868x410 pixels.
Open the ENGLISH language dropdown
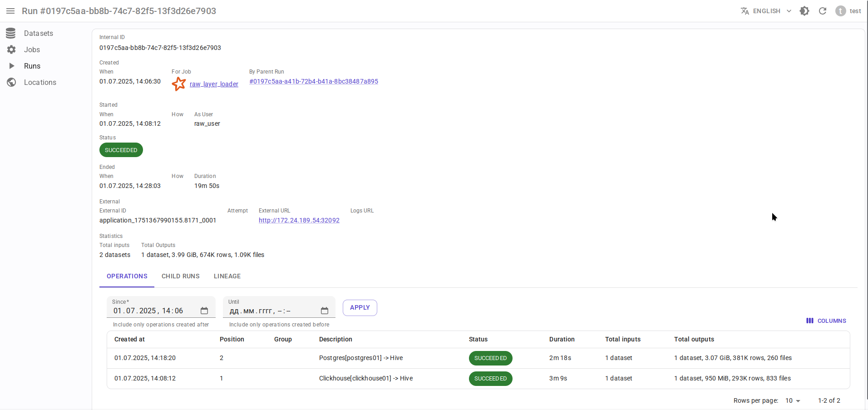coord(766,11)
